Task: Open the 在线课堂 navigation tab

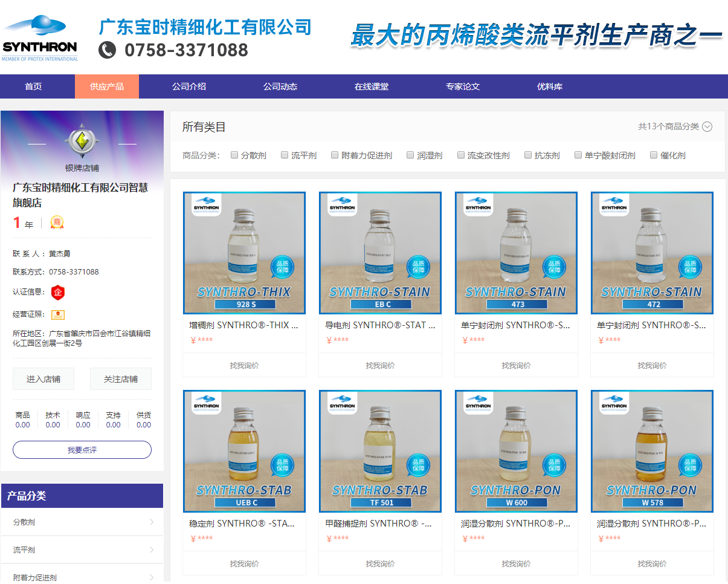Action: (x=372, y=86)
